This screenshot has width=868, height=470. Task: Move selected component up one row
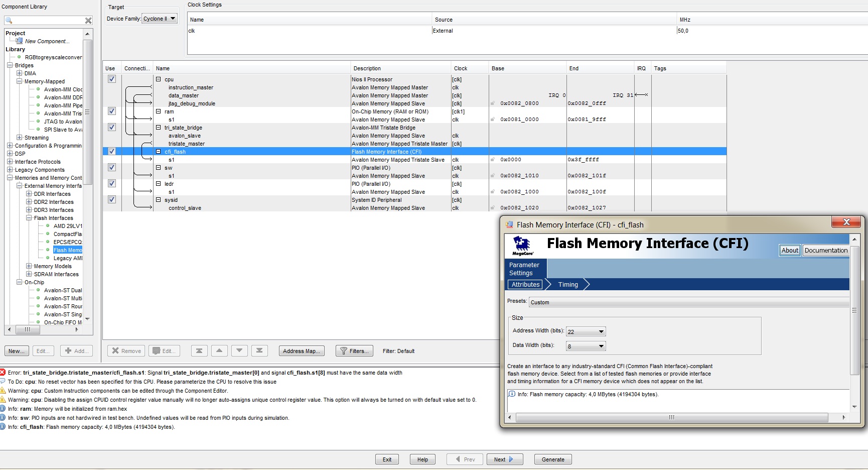click(219, 350)
